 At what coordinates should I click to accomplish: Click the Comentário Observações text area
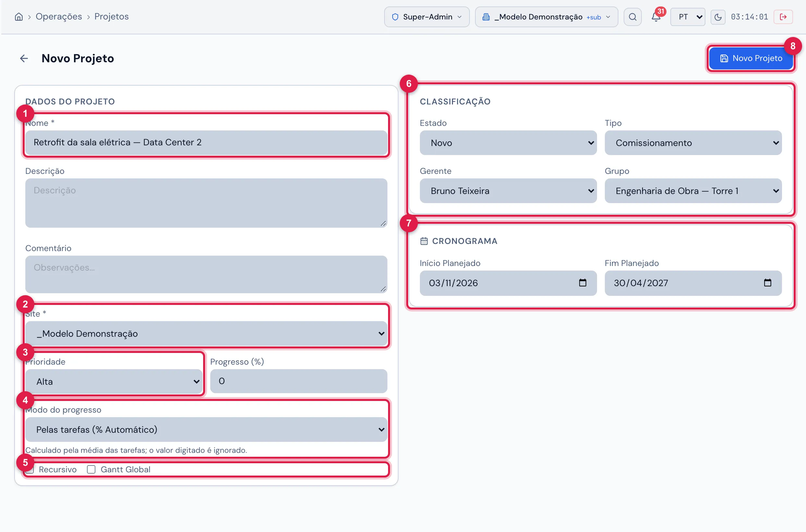pyautogui.click(x=206, y=274)
